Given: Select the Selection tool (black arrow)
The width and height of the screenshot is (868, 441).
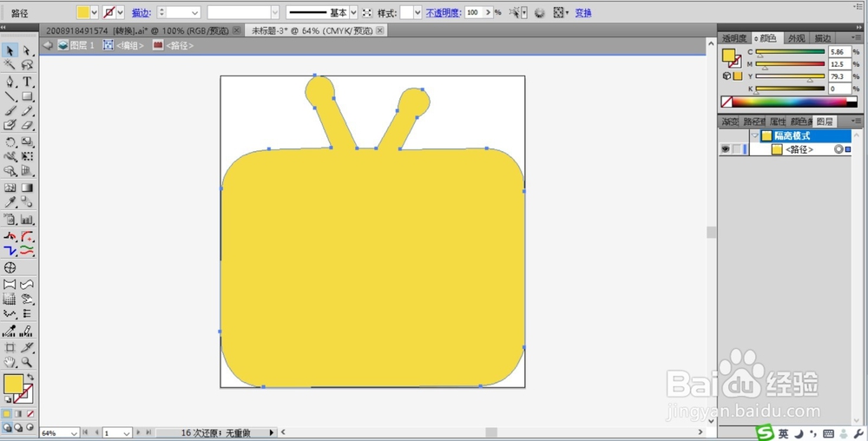Looking at the screenshot, I should (10, 51).
